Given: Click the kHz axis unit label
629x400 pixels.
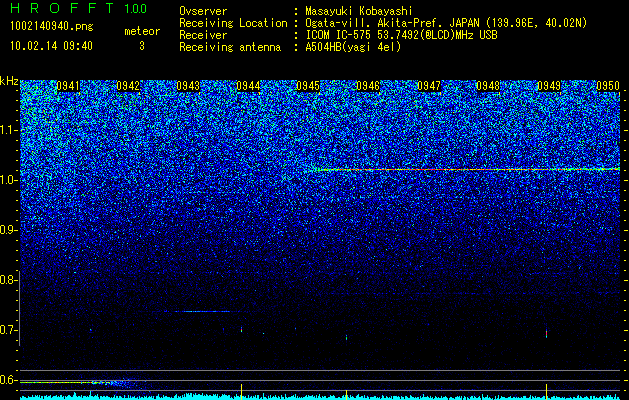Looking at the screenshot, I should coord(9,81).
